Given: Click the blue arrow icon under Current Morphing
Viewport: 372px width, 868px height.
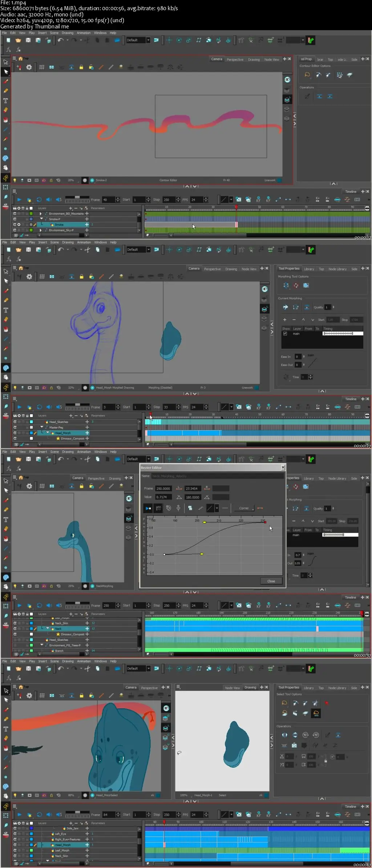Looking at the screenshot, I should point(286,307).
